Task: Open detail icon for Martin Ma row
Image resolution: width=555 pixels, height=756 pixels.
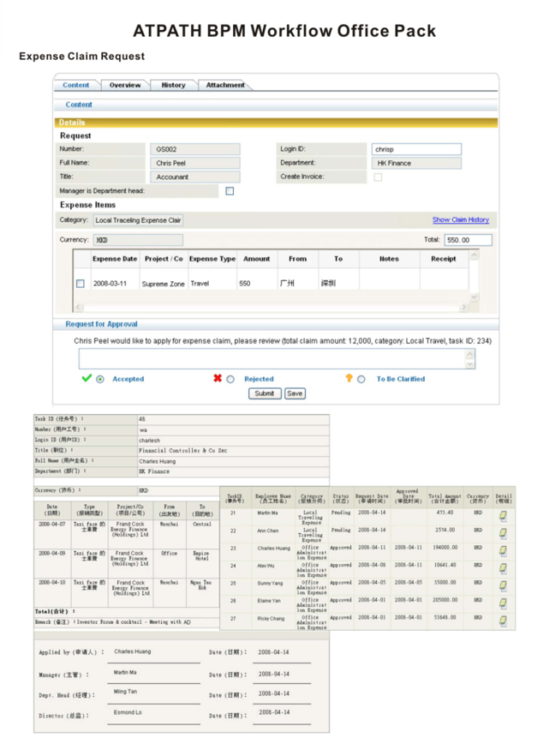Action: pos(503,516)
